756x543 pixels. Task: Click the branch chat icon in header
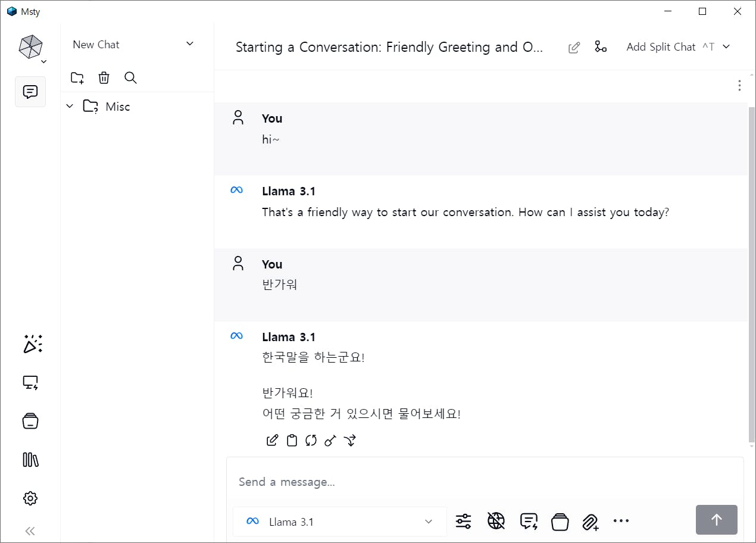[601, 47]
